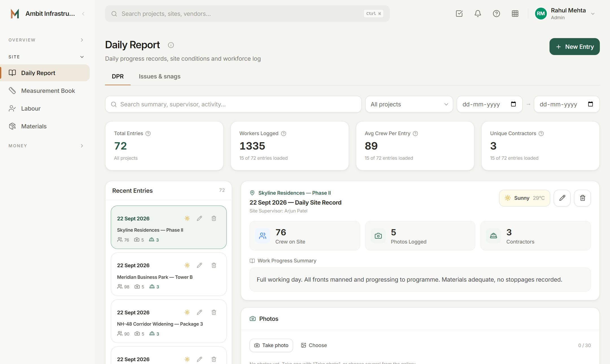Screen dimensions: 610x364
Task: Open calendar picker on the start date field
Action: (513, 104)
